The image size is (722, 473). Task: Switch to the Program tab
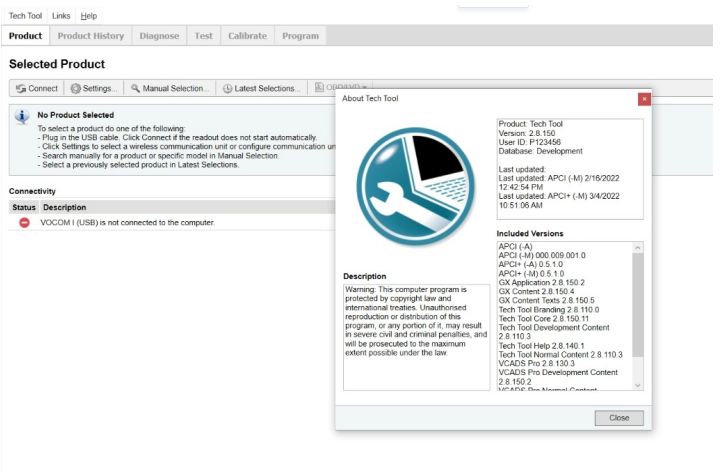coord(300,36)
